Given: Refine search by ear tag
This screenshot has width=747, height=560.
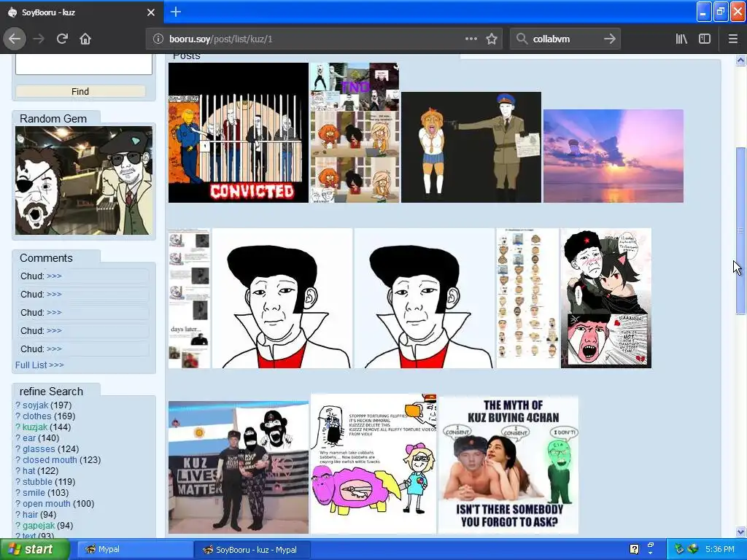Looking at the screenshot, I should point(29,438).
